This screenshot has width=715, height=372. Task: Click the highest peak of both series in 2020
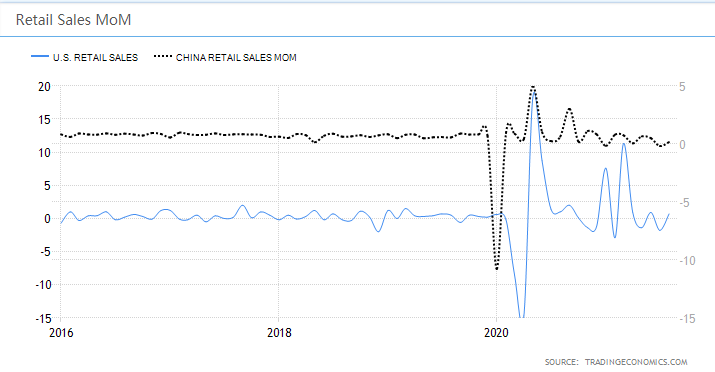click(533, 87)
